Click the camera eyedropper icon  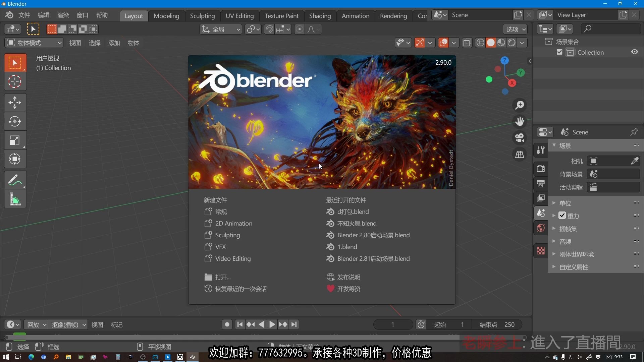tap(635, 161)
